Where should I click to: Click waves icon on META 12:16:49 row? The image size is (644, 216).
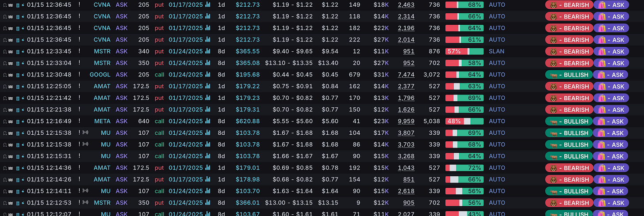(x=11, y=121)
